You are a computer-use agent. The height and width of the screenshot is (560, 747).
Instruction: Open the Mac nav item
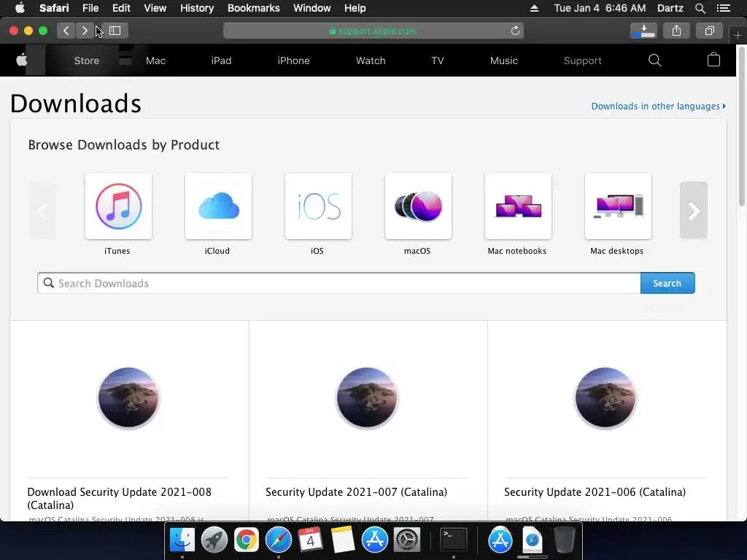coord(156,61)
